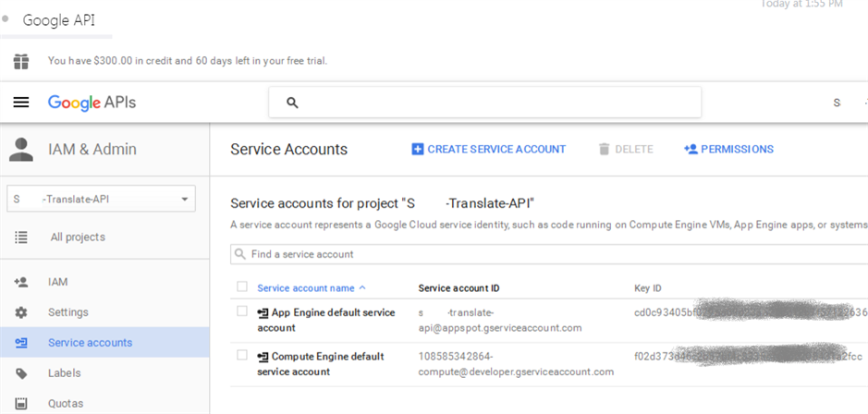This screenshot has width=868, height=414.
Task: Click the Settings gear icon in sidebar
Action: pyautogui.click(x=21, y=312)
